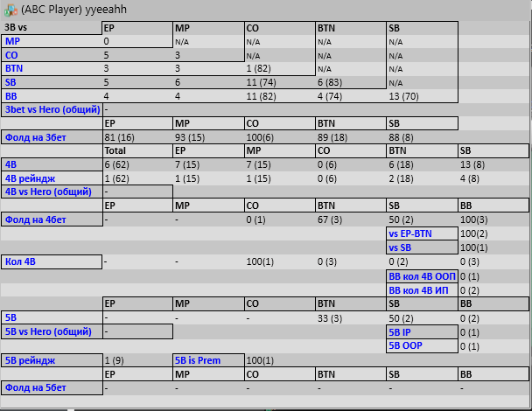Image resolution: width=532 pixels, height=411 pixels.
Task: Click the blue BB row label
Action: point(10,96)
